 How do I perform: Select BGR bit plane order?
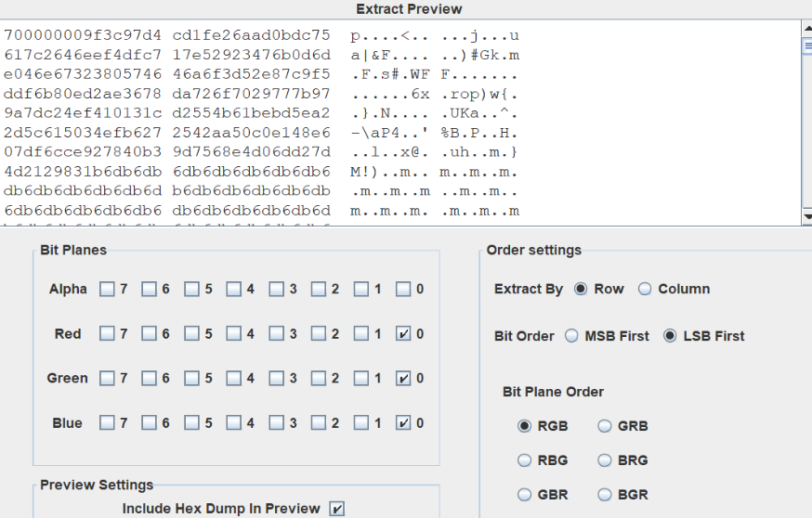coord(605,495)
